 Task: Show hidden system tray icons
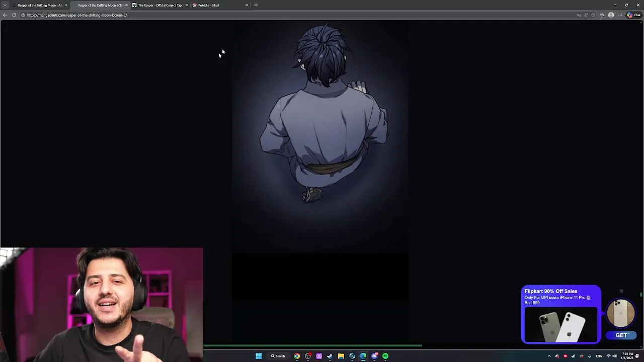point(549,356)
